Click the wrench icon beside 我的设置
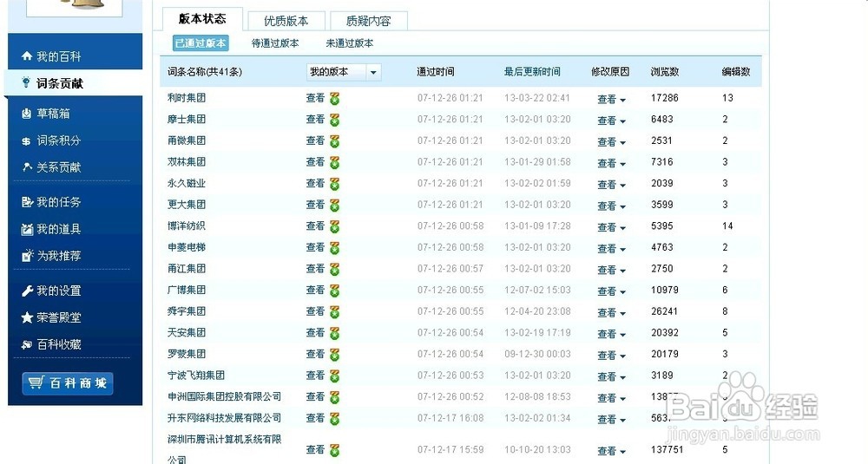Screen dimensions: 868x464 [27, 291]
